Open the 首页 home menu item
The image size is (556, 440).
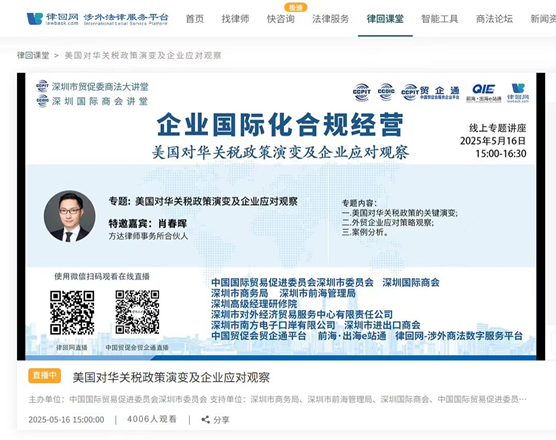tap(195, 19)
